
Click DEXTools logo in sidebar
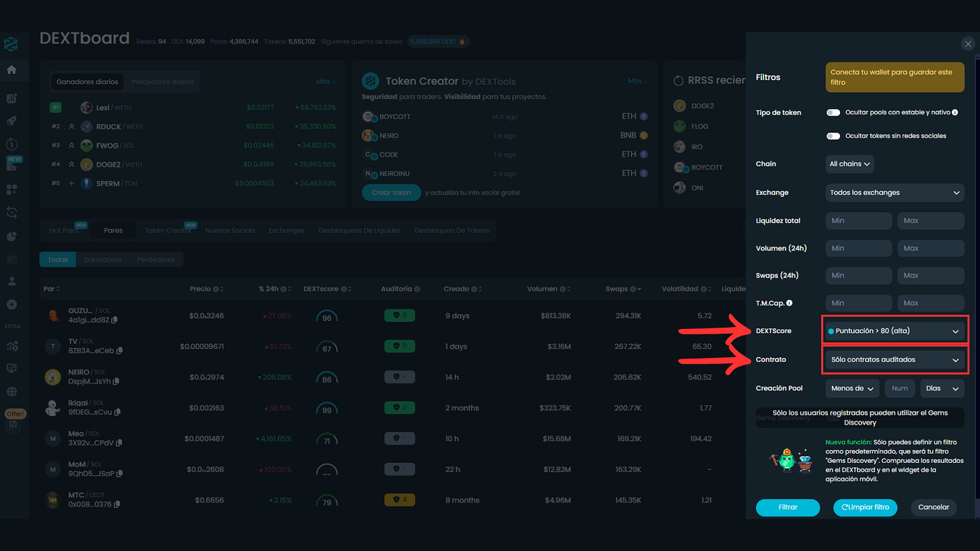point(11,44)
